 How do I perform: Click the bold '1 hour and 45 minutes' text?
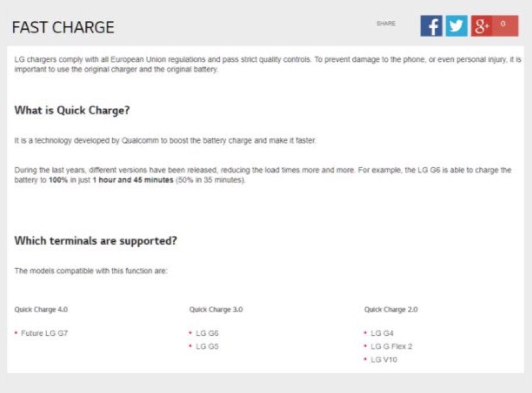coord(133,180)
